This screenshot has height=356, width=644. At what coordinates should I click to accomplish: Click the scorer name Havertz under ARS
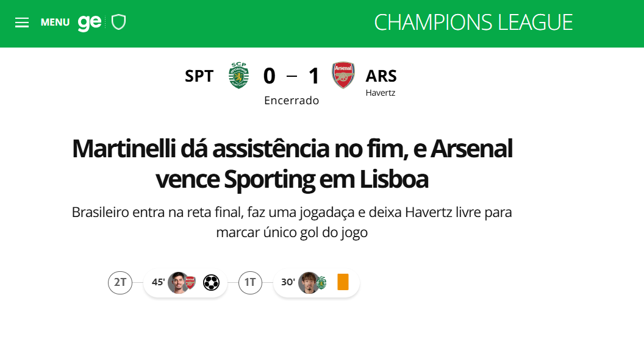click(x=381, y=93)
